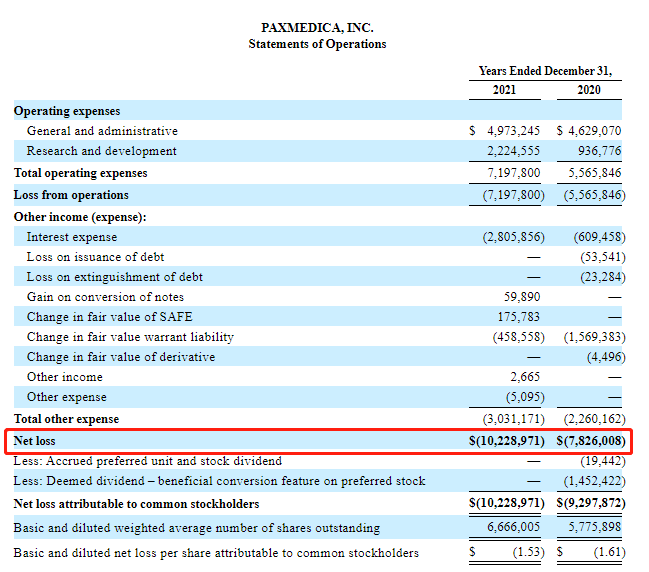The width and height of the screenshot is (649, 572).
Task: Select Total other expense value (3,031,171)
Action: tap(514, 419)
